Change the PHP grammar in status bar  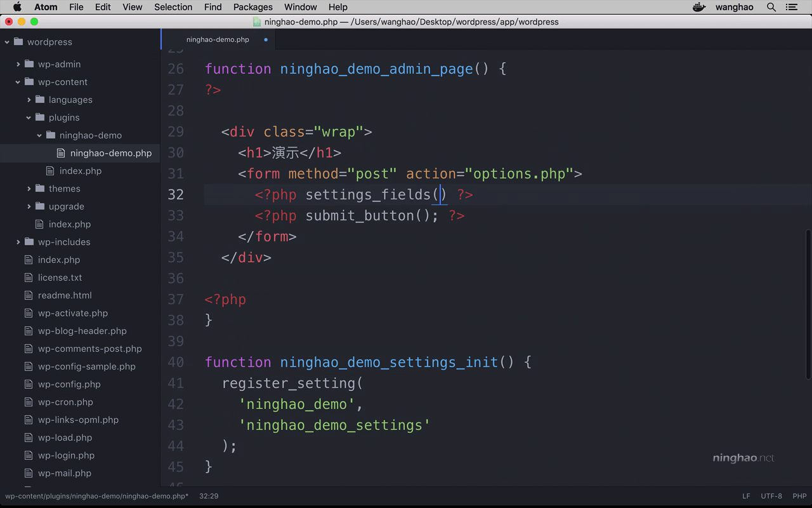(x=799, y=496)
